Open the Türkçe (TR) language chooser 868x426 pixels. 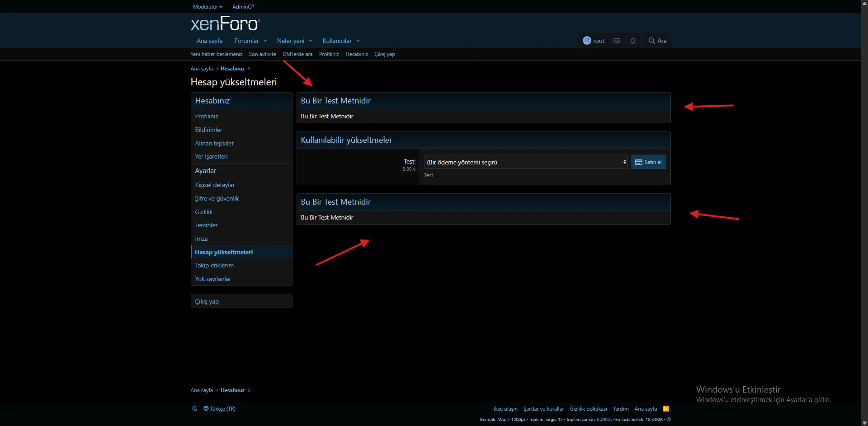(x=220, y=409)
